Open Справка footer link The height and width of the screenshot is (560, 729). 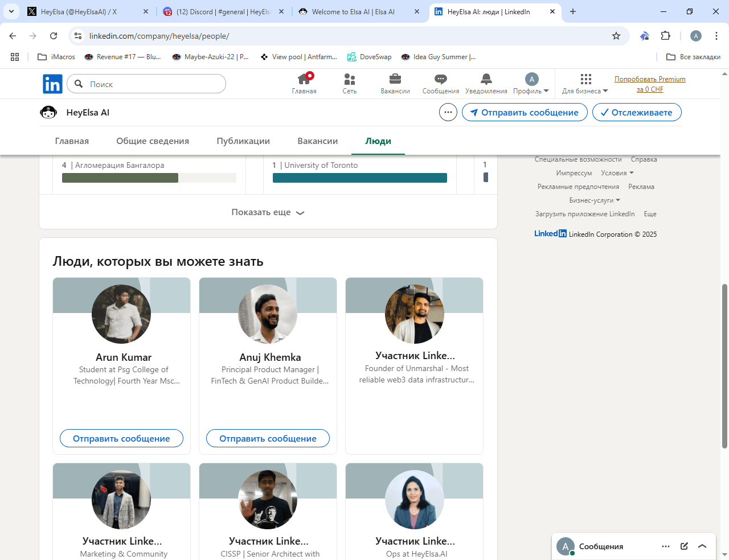(x=644, y=159)
